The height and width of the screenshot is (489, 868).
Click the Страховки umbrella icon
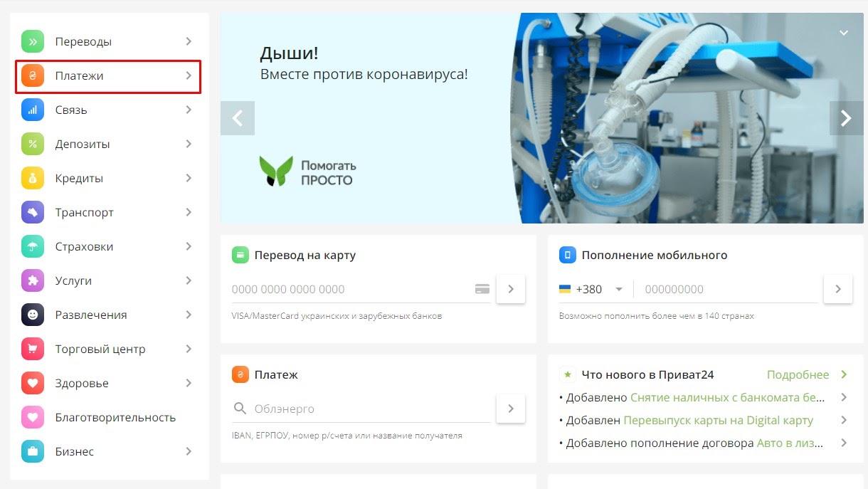click(x=33, y=246)
